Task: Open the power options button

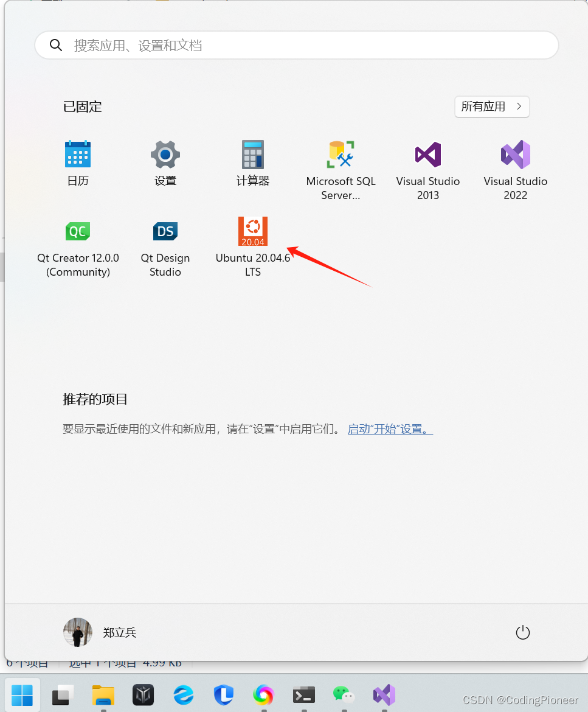Action: [x=523, y=632]
